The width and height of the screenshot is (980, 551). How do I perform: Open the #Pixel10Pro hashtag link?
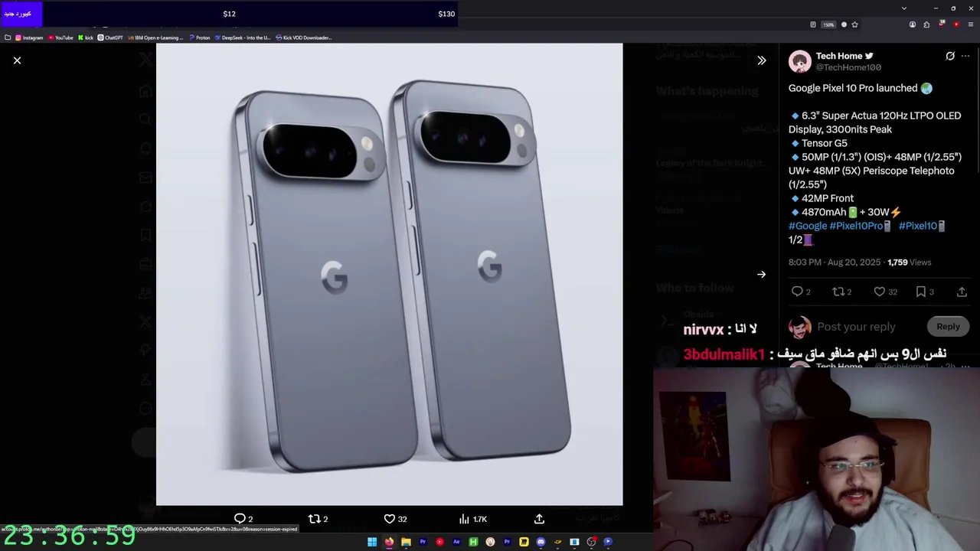pos(860,226)
